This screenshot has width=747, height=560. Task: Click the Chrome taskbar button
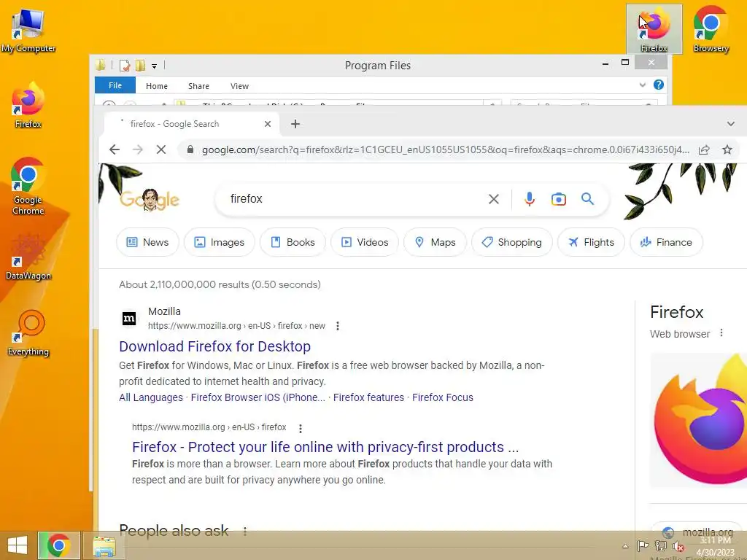point(58,545)
